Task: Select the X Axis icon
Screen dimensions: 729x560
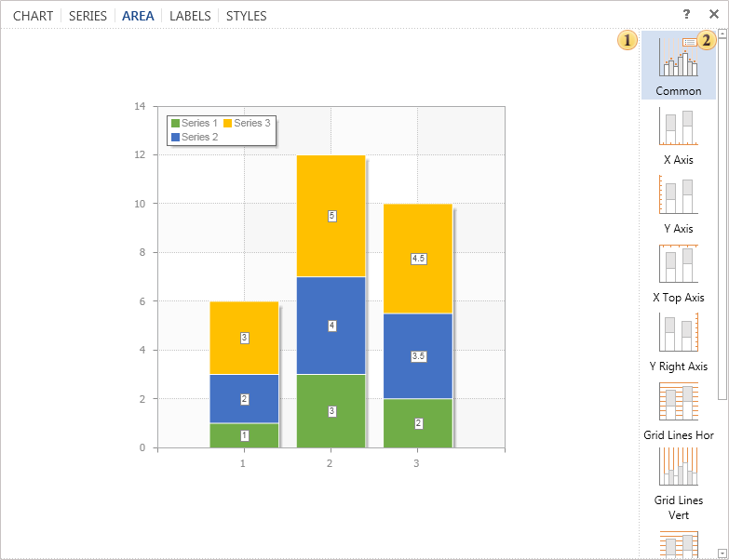Action: [x=678, y=127]
